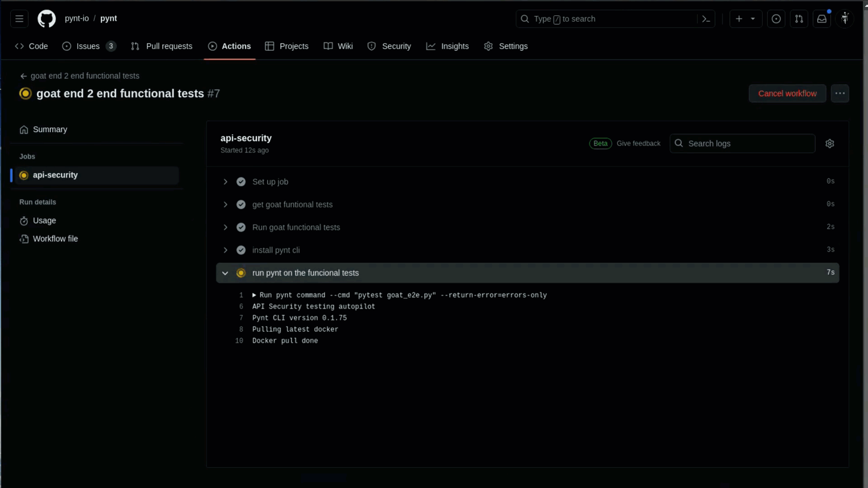The width and height of the screenshot is (868, 488).
Task: Switch to the Security tab
Action: (389, 46)
